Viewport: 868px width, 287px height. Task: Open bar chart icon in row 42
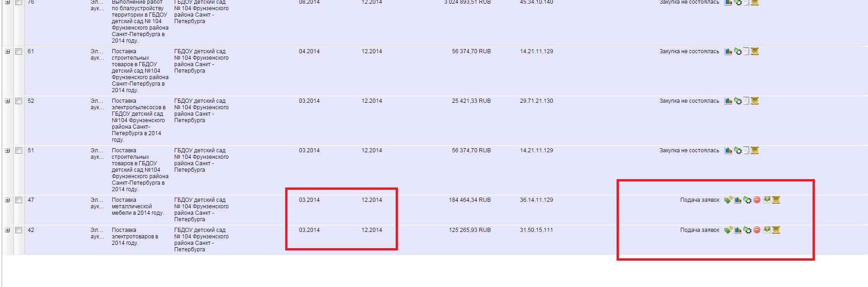click(x=738, y=230)
